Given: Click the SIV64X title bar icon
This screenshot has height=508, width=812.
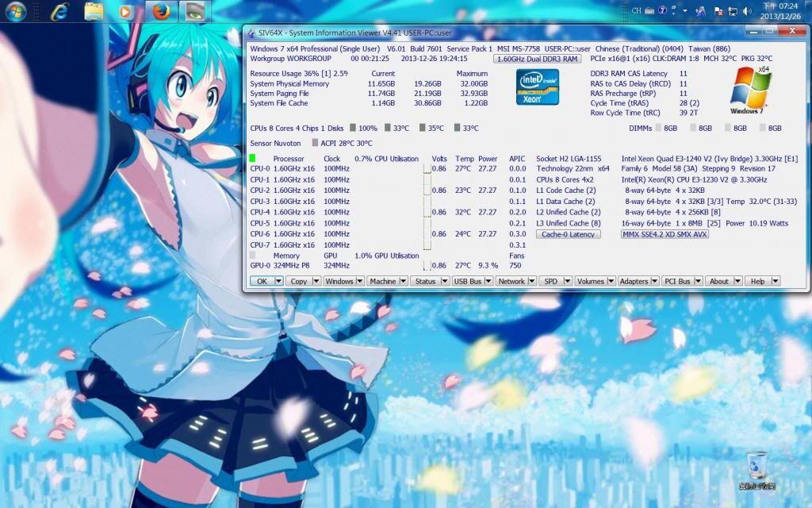Looking at the screenshot, I should point(251,33).
